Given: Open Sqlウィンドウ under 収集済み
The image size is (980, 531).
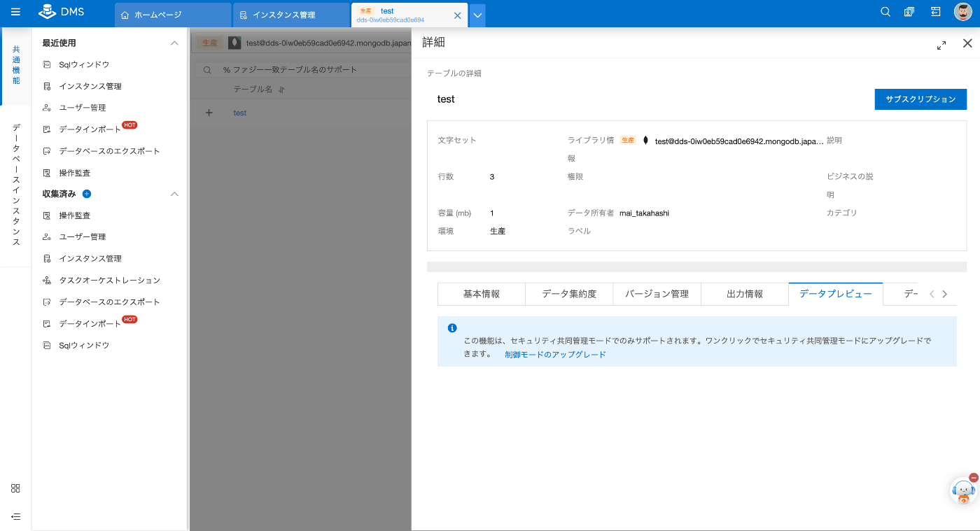Looking at the screenshot, I should (84, 345).
